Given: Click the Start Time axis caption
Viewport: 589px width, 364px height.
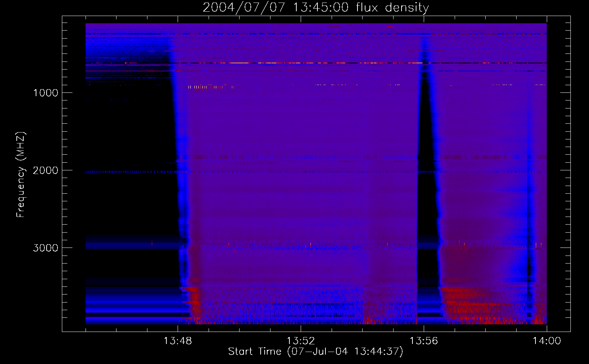Looking at the screenshot, I should click(316, 352).
